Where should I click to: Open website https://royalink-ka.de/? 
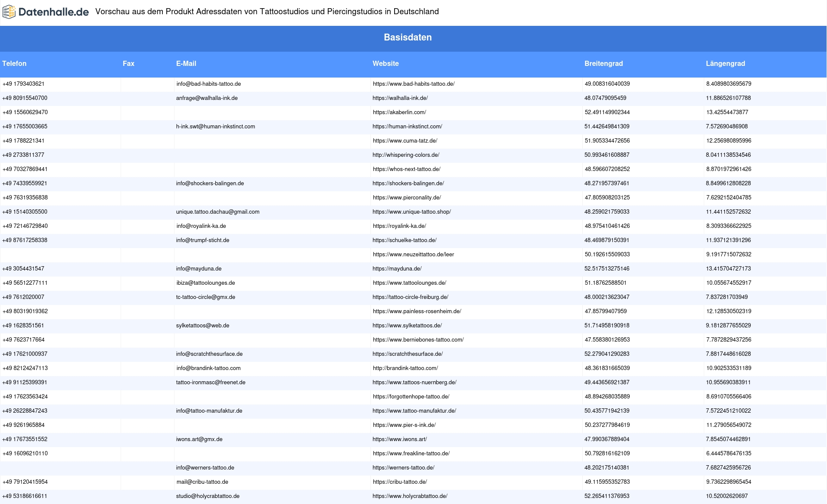399,226
